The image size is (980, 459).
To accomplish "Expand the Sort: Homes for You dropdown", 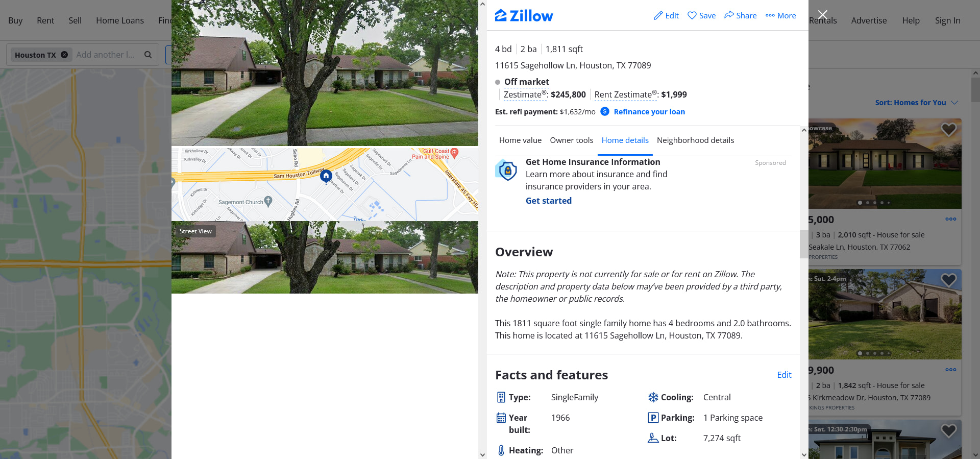I will [x=916, y=103].
